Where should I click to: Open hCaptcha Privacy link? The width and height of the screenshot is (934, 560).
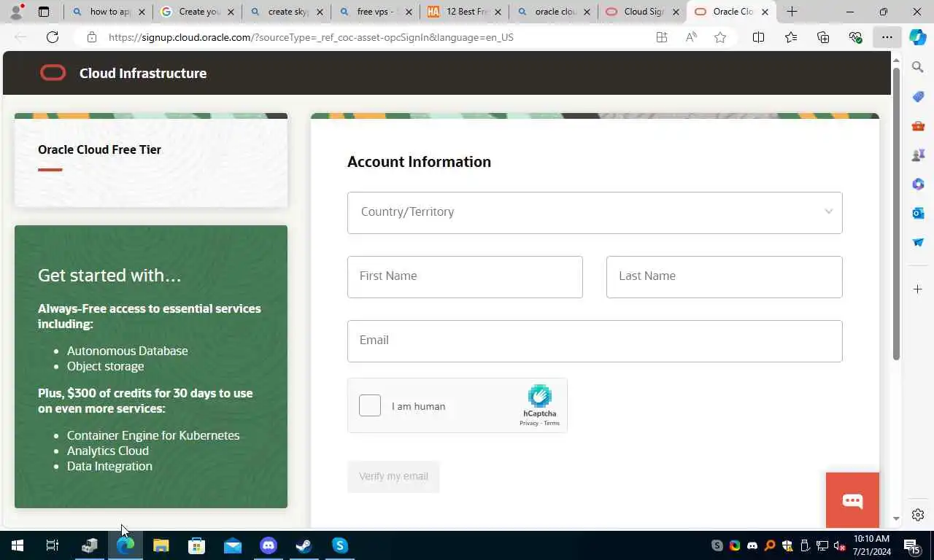(x=529, y=423)
